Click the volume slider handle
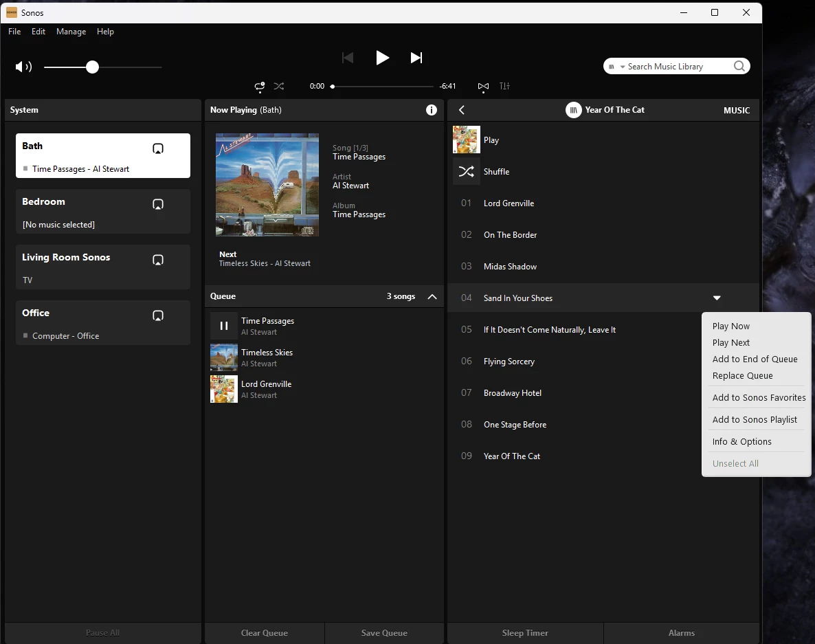The image size is (815, 644). 93,67
